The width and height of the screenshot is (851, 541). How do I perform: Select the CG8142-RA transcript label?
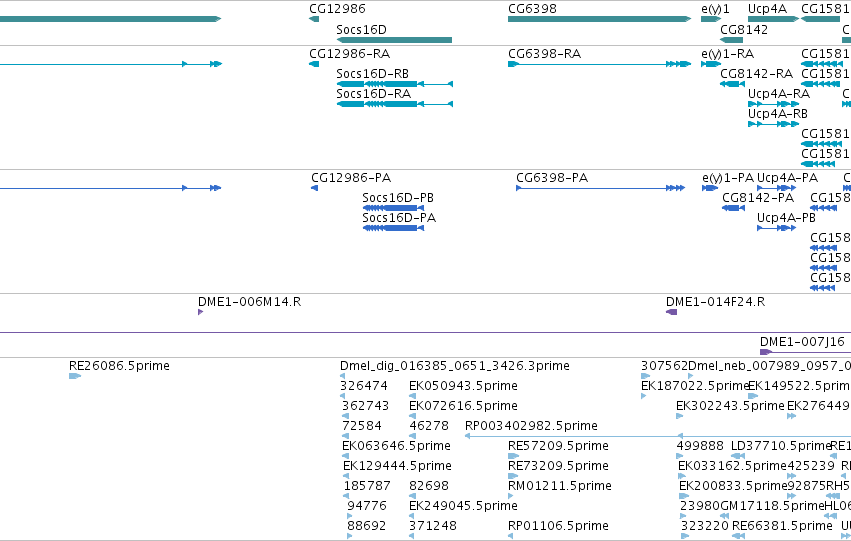click(x=756, y=73)
